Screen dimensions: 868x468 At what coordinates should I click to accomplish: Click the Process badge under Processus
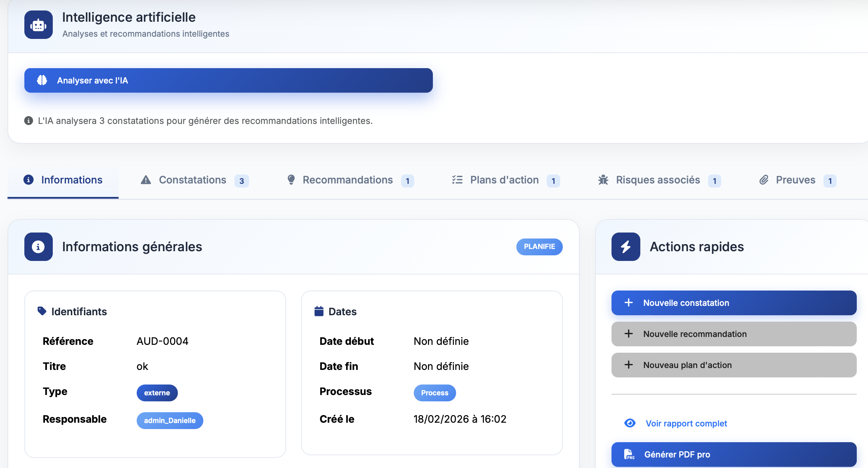click(434, 393)
